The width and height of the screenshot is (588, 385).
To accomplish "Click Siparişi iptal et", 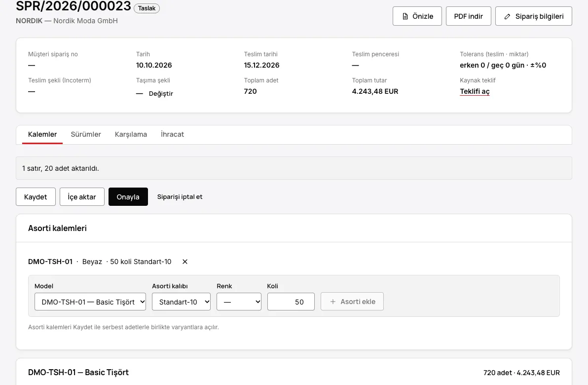I will pyautogui.click(x=180, y=196).
